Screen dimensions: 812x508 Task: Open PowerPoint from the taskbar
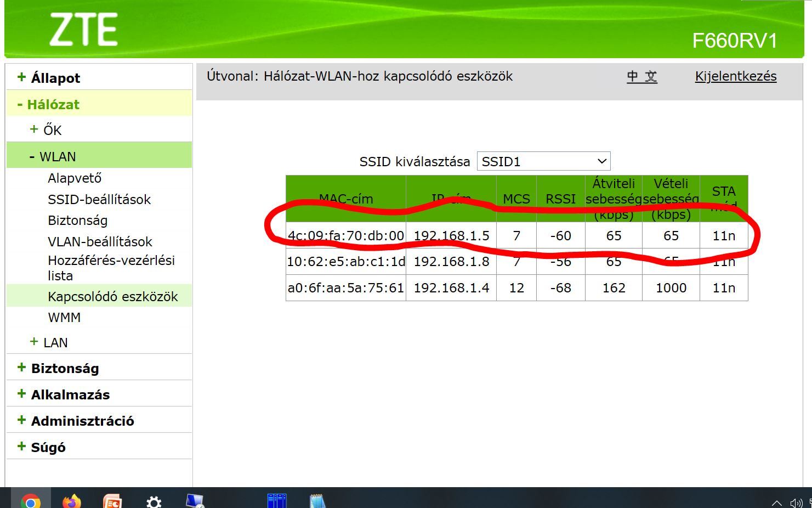click(112, 501)
